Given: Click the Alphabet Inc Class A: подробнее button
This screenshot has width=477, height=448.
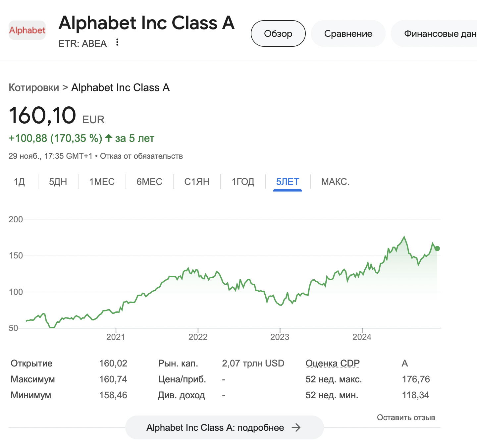Looking at the screenshot, I should click(x=224, y=427).
